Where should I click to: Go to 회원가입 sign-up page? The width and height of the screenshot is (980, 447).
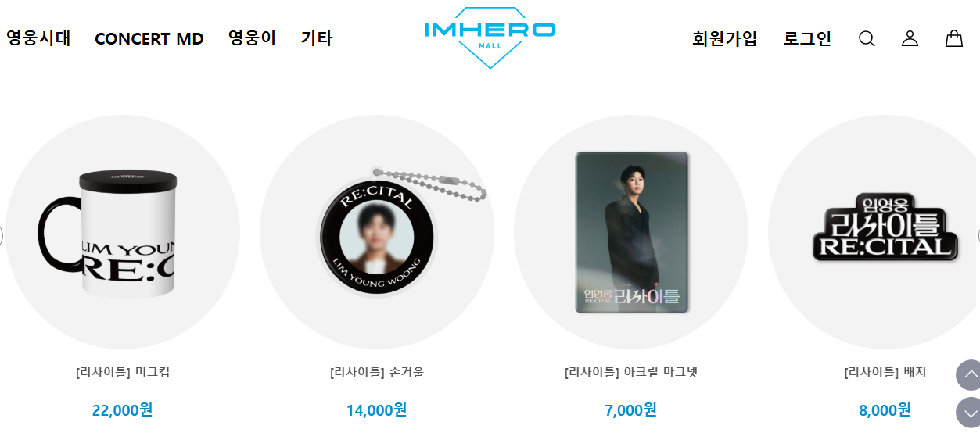pos(725,38)
